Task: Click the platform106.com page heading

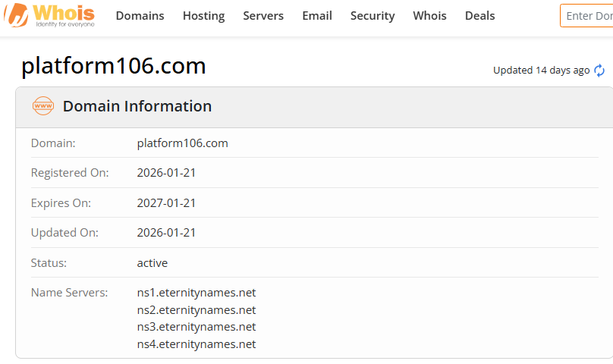Action: coord(114,66)
